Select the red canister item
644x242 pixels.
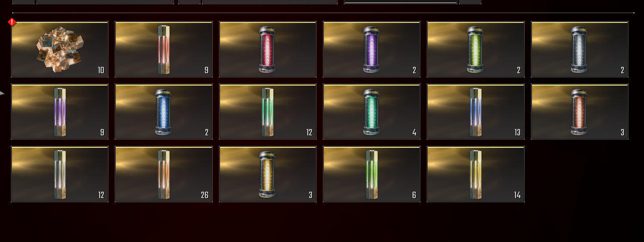coord(268,49)
